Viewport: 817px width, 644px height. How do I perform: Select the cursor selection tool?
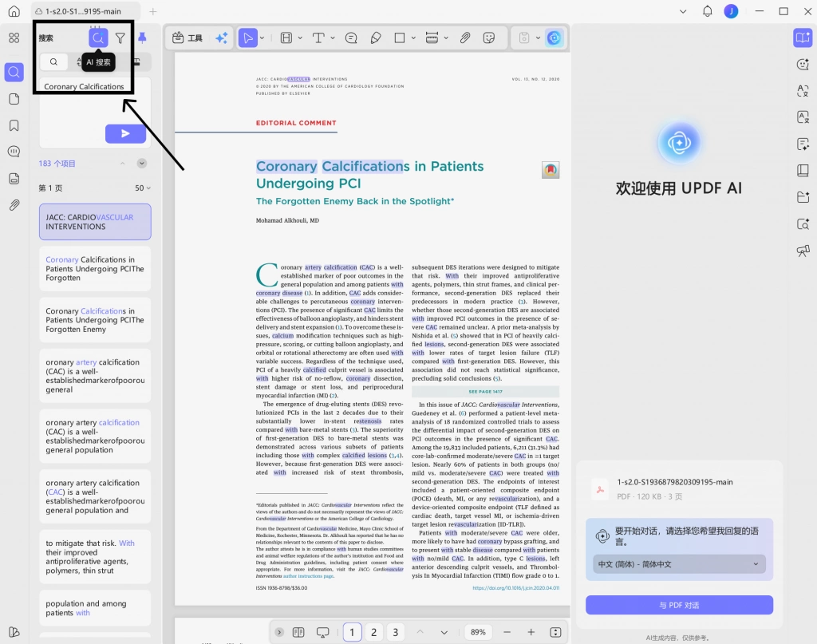pos(248,38)
